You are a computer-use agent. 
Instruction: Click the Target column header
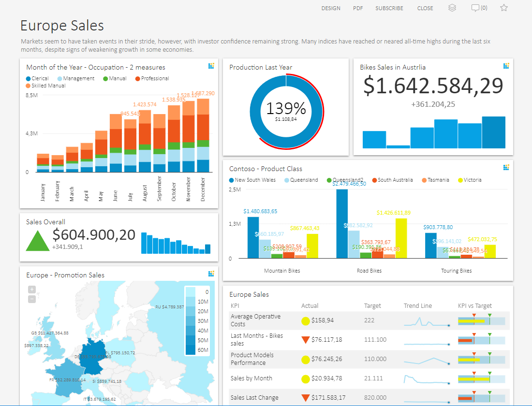tap(372, 305)
